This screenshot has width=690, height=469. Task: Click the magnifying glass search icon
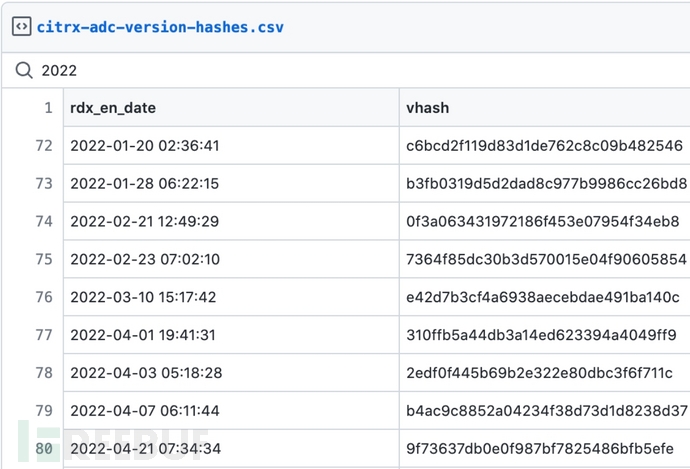[x=23, y=70]
